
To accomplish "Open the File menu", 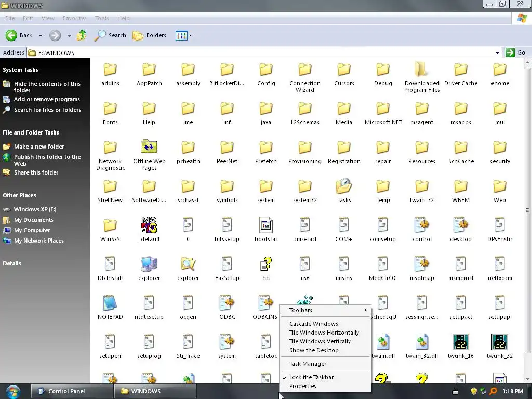I will point(10,18).
